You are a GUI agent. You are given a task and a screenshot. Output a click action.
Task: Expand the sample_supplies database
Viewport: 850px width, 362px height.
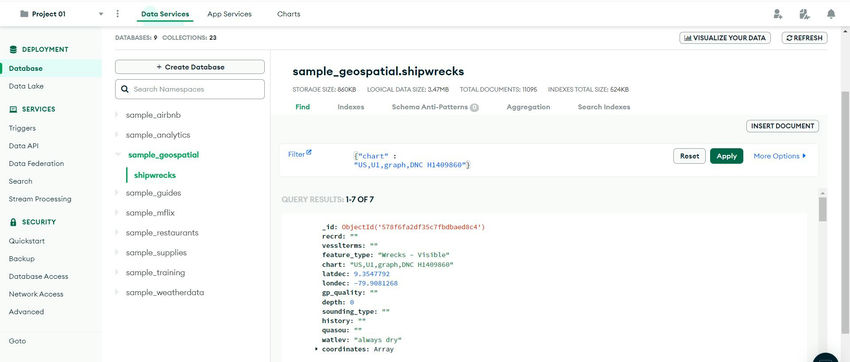117,253
